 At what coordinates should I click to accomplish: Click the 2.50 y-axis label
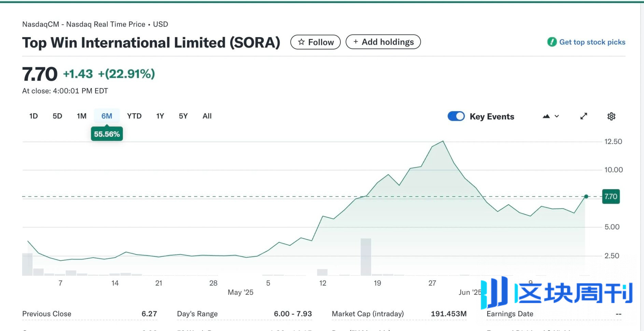point(612,256)
